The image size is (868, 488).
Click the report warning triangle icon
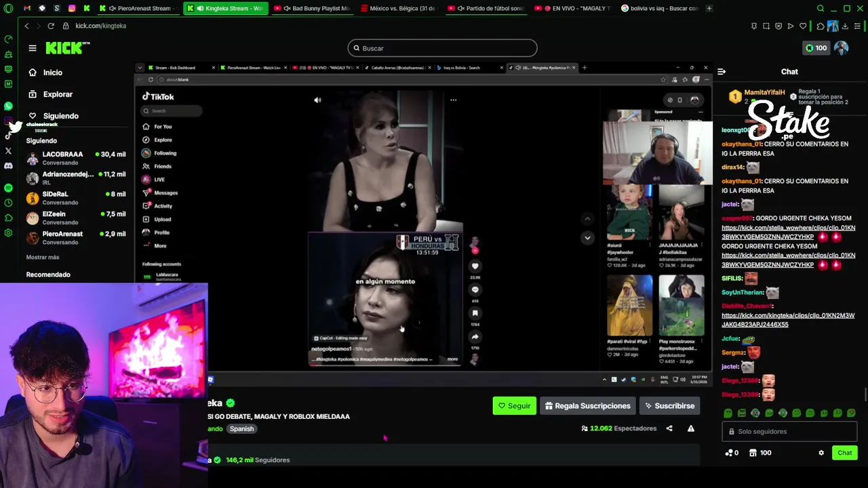point(691,428)
